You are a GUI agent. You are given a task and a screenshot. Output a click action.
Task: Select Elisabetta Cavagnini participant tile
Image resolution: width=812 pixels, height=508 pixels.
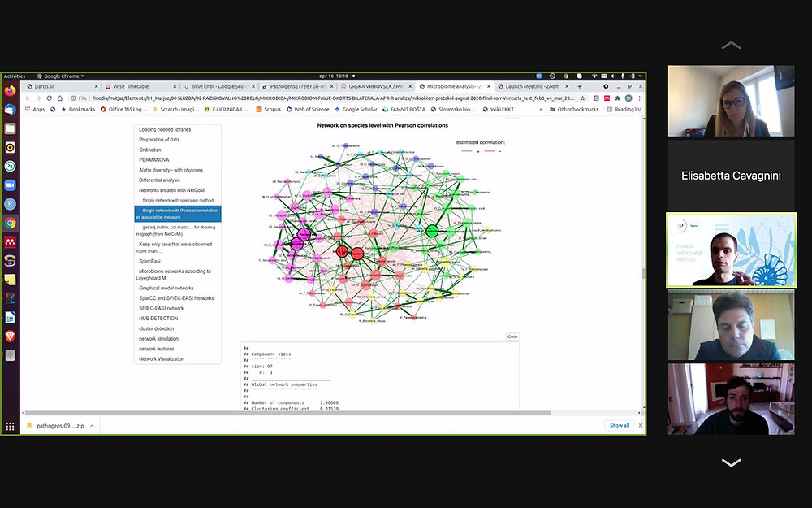pos(731,176)
